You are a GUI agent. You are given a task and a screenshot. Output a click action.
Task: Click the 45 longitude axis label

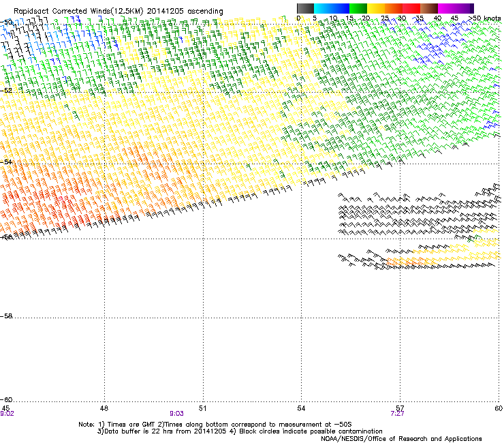pyautogui.click(x=5, y=408)
